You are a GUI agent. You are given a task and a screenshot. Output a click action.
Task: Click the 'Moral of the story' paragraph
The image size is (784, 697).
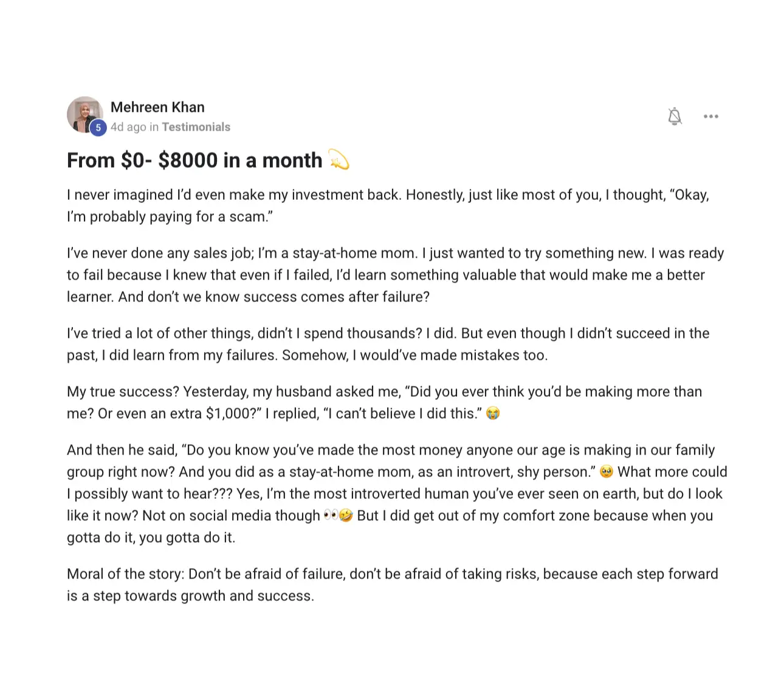(x=393, y=585)
